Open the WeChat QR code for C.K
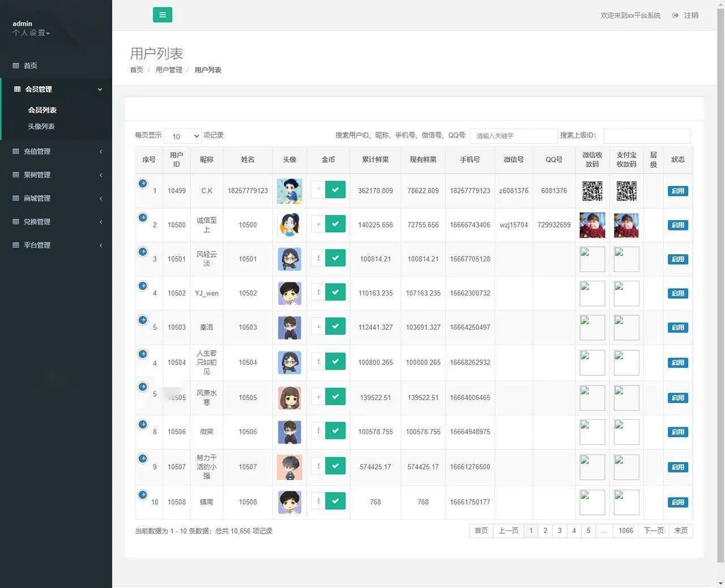The image size is (725, 588). tap(592, 191)
